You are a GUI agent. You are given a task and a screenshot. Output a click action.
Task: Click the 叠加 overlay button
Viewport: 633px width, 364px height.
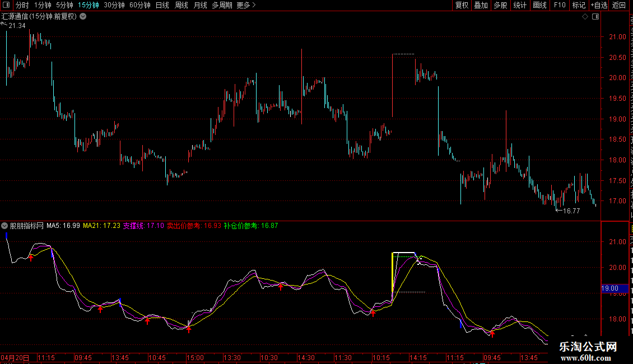click(x=481, y=5)
